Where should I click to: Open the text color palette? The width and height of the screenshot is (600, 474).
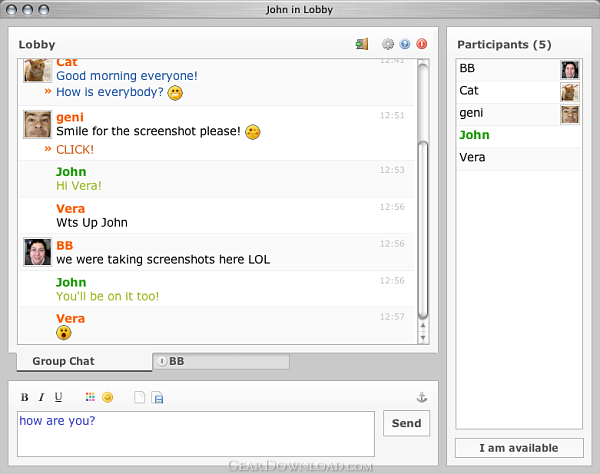90,397
